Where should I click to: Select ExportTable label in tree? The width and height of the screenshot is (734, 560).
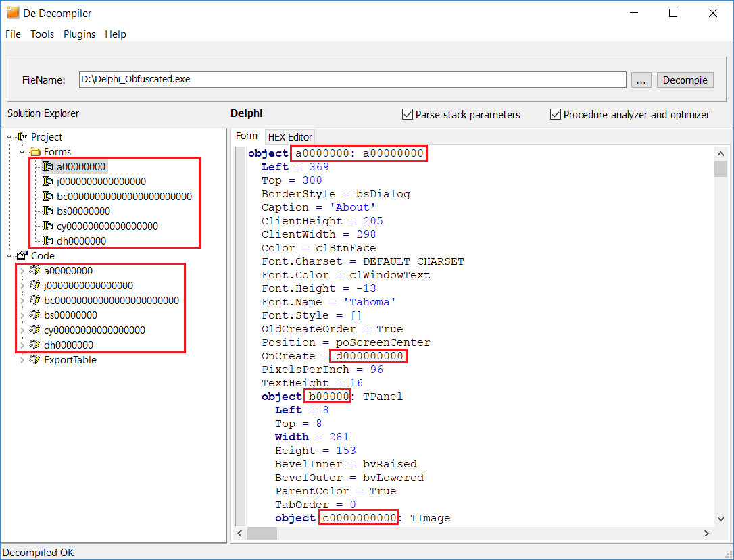tap(70, 360)
